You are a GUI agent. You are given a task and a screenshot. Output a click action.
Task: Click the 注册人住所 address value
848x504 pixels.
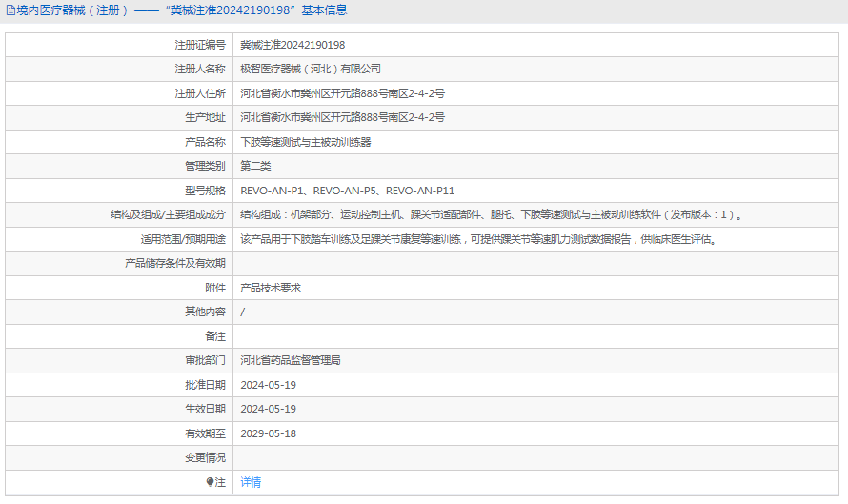pos(342,93)
